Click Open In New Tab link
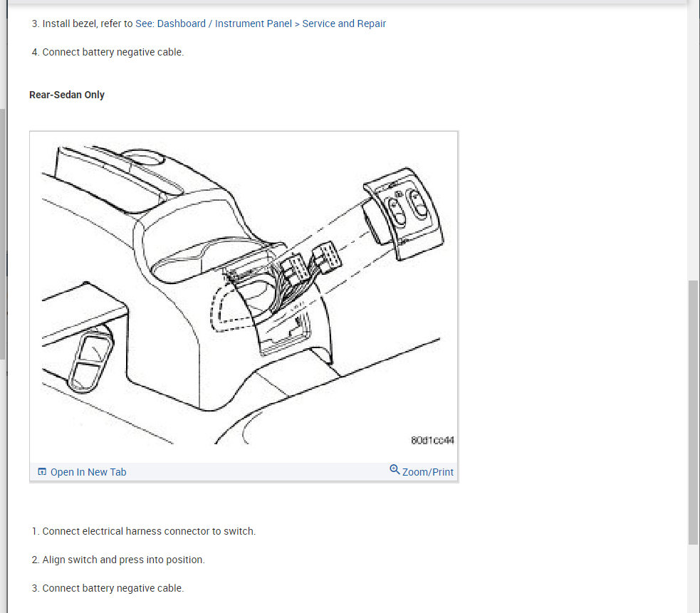This screenshot has width=700, height=613. [x=88, y=472]
